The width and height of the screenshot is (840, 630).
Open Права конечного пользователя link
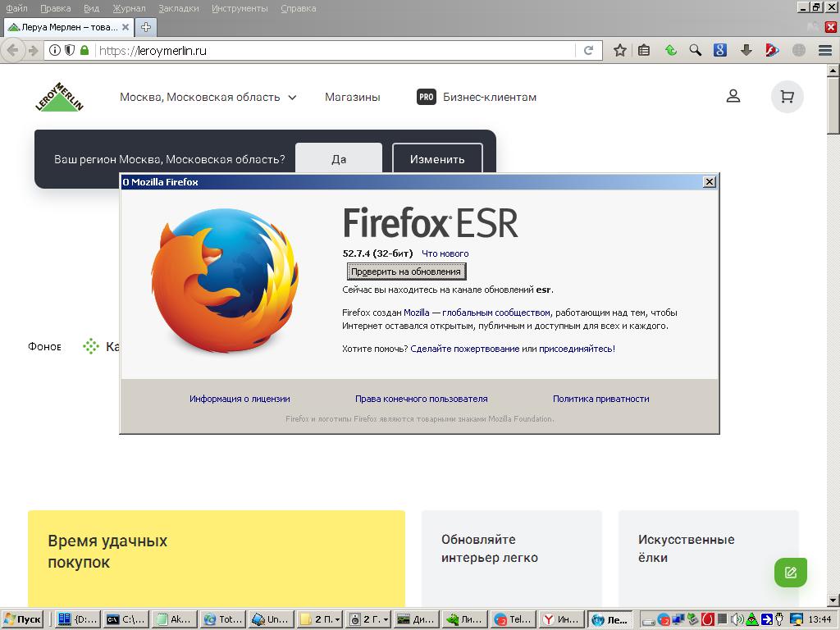click(x=421, y=399)
